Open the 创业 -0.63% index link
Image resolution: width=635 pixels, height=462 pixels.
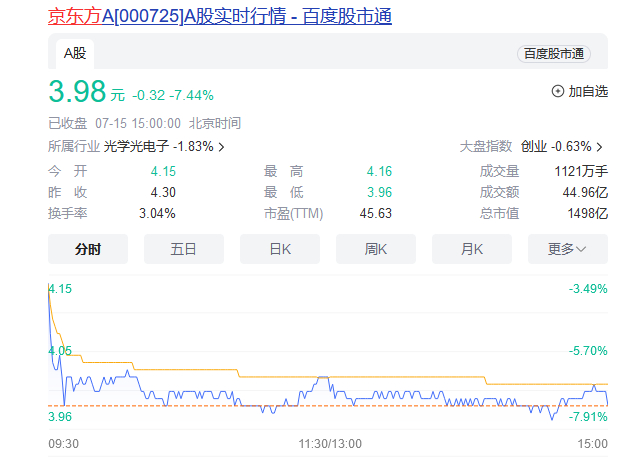point(556,146)
